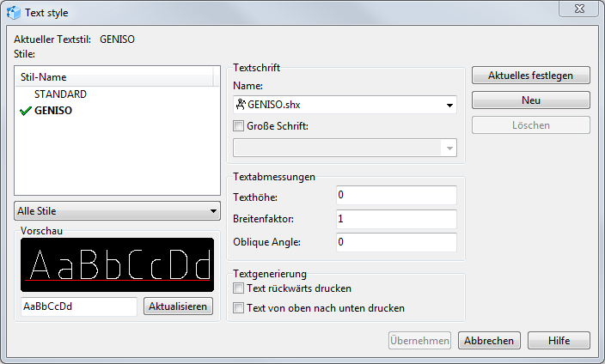
Task: Click the Text style window icon
Action: (x=14, y=13)
